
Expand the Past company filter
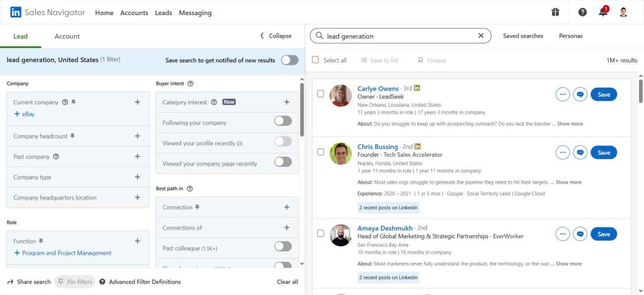[x=138, y=157]
